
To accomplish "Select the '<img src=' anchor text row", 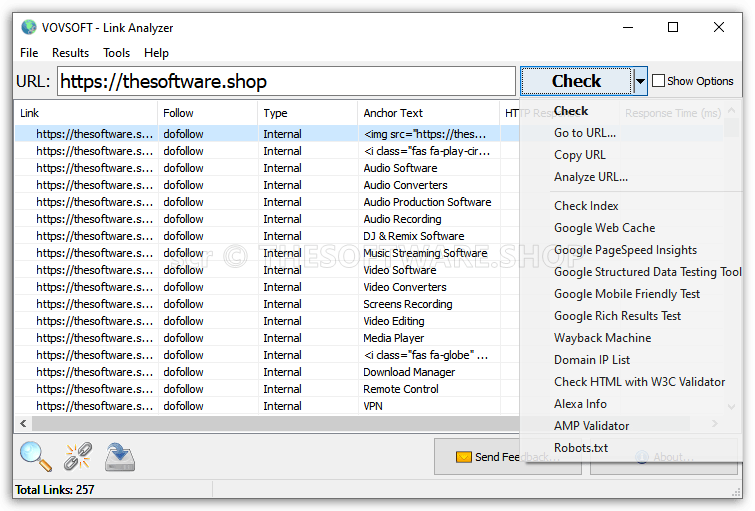I will pyautogui.click(x=267, y=134).
